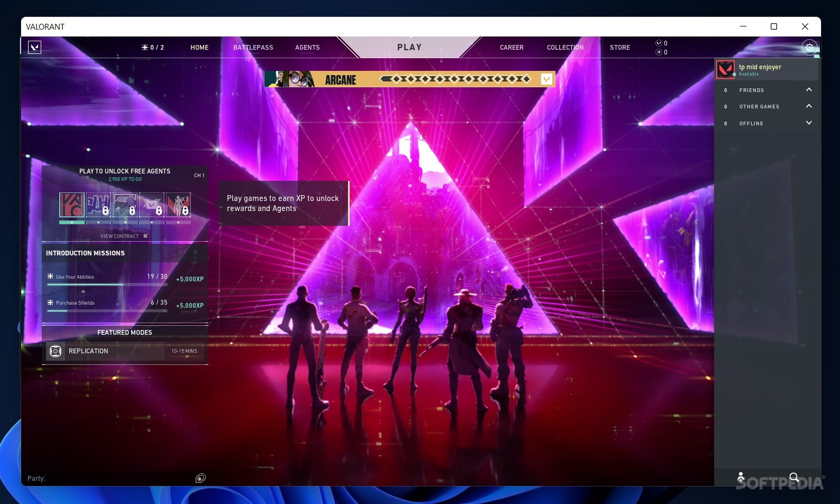Open the Collection tab

pyautogui.click(x=565, y=48)
